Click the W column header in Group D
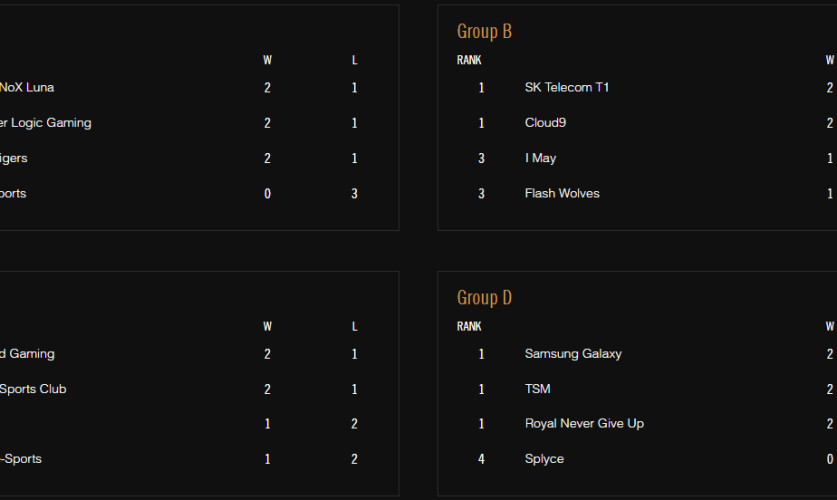This screenshot has height=500, width=837. (829, 326)
